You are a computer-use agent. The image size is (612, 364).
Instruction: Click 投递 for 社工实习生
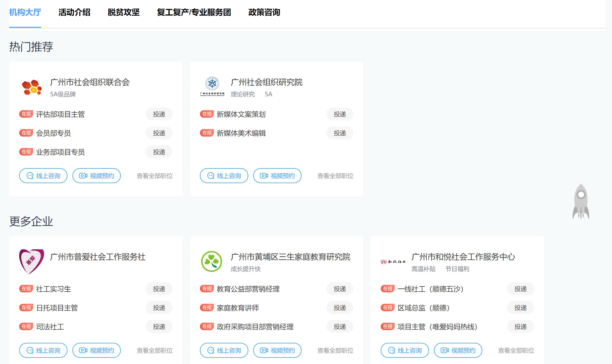click(159, 289)
